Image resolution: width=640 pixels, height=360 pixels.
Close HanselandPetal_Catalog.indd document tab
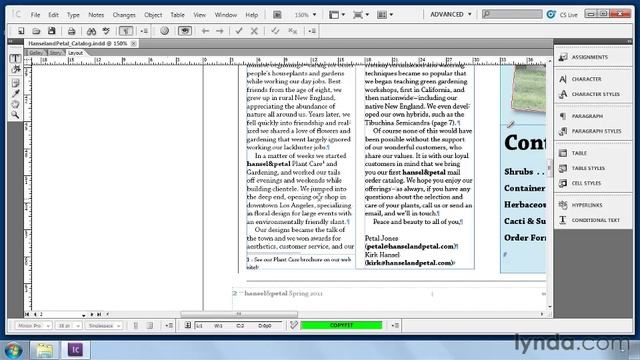pos(133,43)
